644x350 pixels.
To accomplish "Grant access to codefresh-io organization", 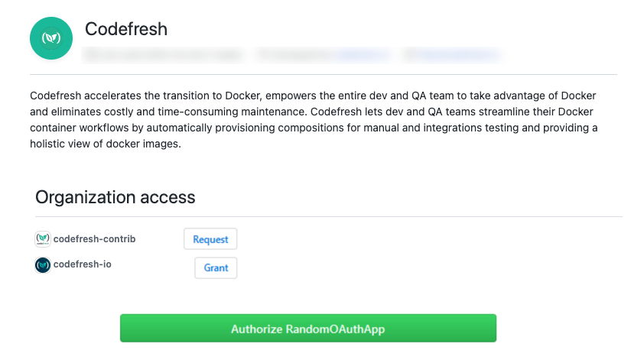I will (x=216, y=268).
